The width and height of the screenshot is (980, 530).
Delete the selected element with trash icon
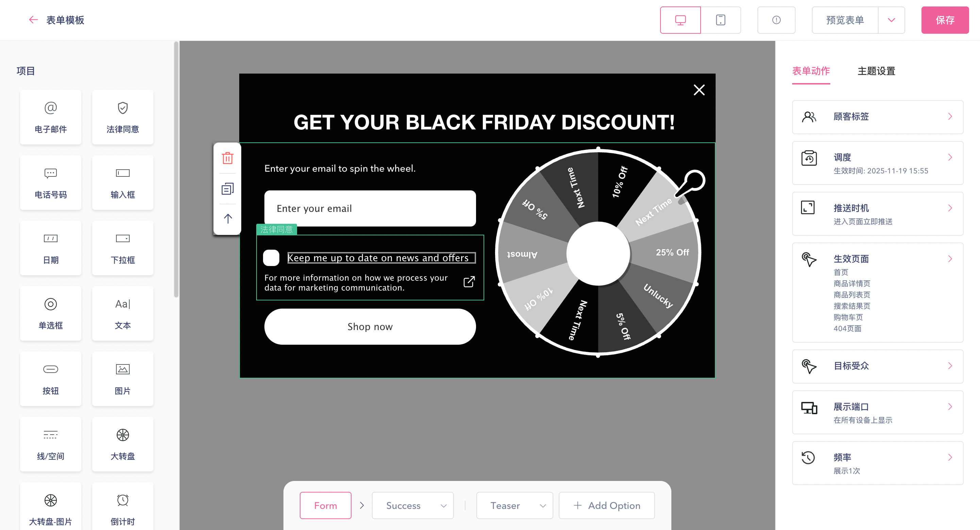228,158
